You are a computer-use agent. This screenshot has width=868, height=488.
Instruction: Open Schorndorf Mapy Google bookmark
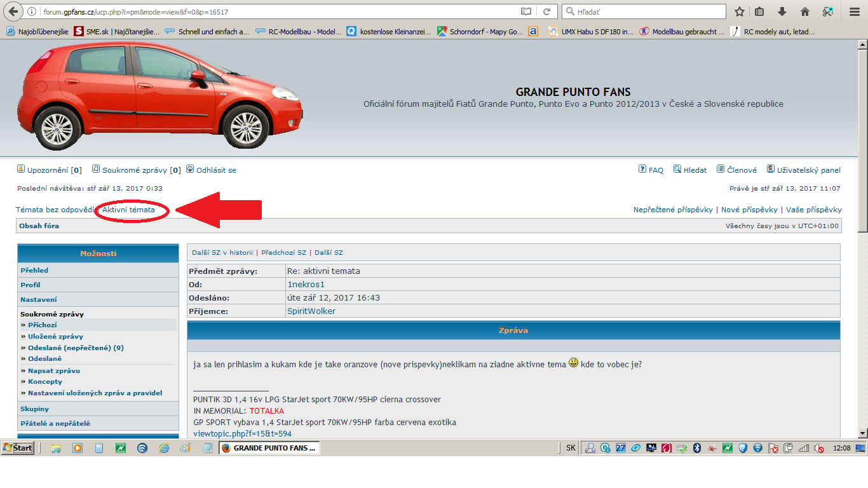480,31
